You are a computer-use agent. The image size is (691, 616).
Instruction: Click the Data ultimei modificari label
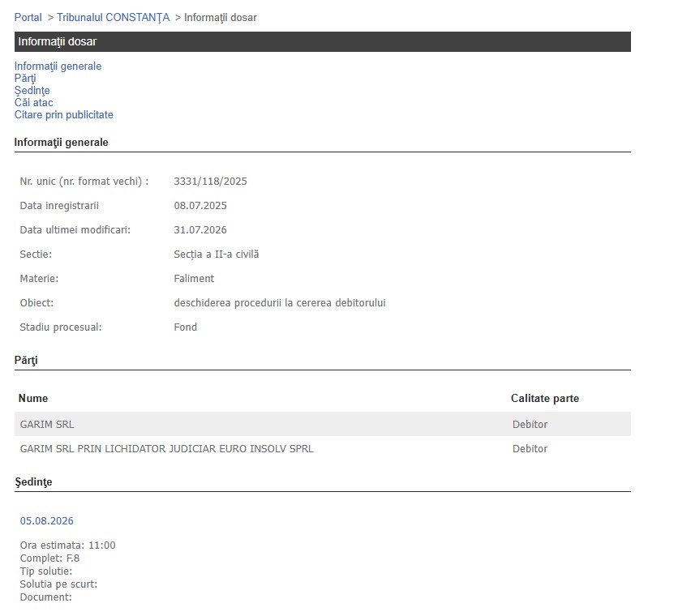coord(75,230)
